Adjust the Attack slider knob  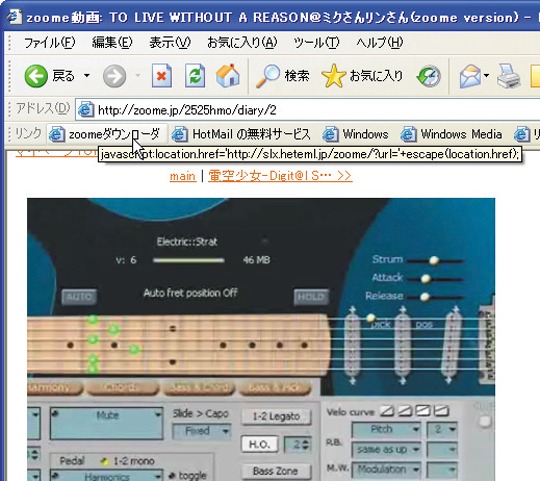point(426,279)
